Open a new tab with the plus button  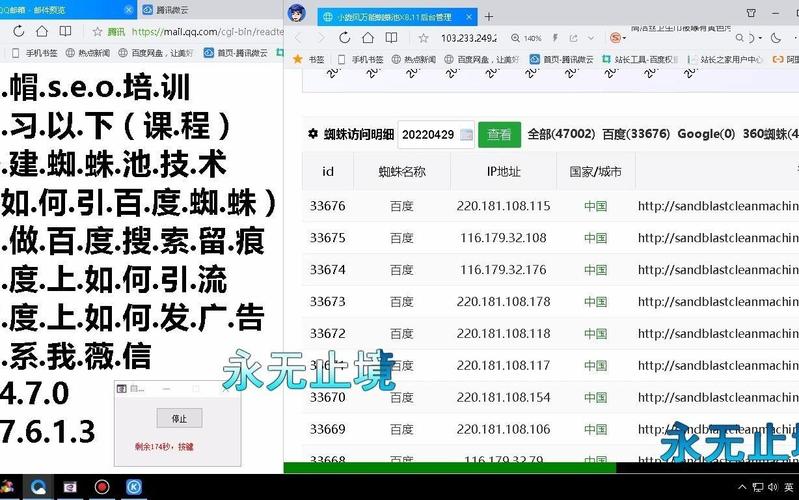click(489, 17)
